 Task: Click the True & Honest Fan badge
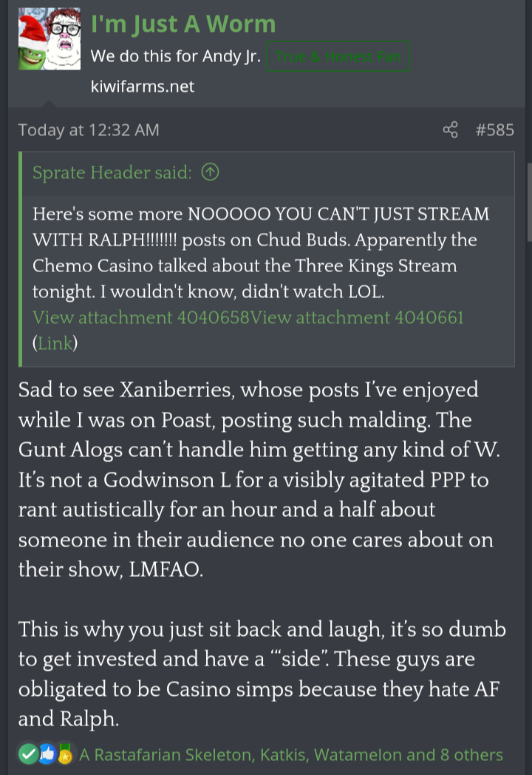point(338,56)
